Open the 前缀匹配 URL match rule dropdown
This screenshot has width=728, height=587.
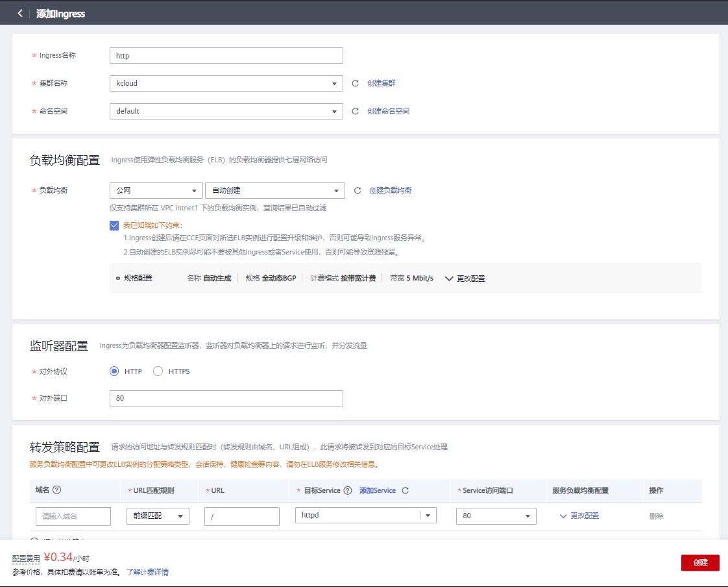(x=158, y=516)
